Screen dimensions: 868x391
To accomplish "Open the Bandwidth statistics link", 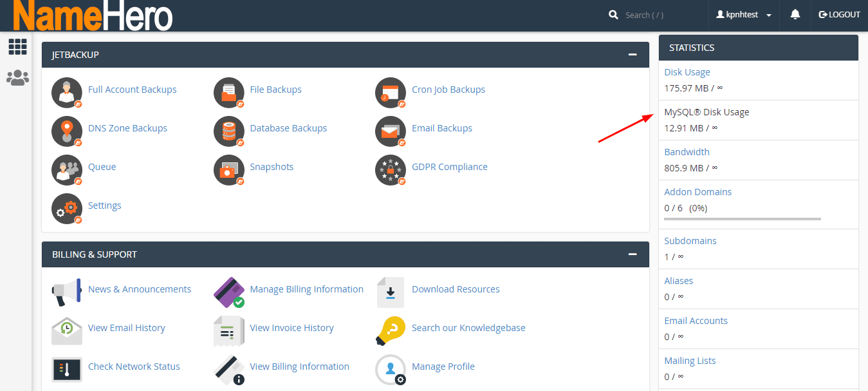I will coord(687,152).
